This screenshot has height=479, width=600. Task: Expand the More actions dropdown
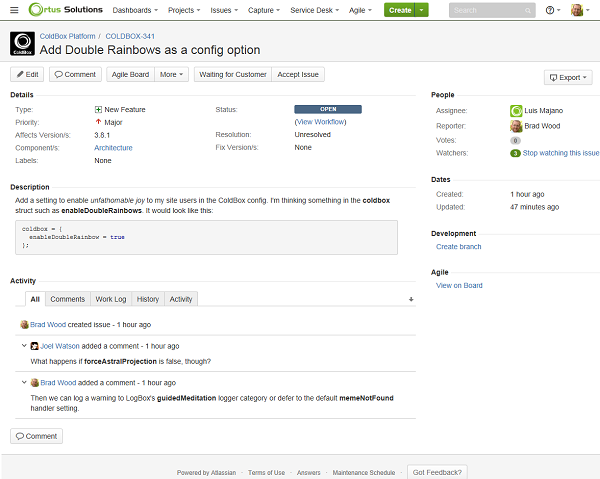(x=171, y=74)
